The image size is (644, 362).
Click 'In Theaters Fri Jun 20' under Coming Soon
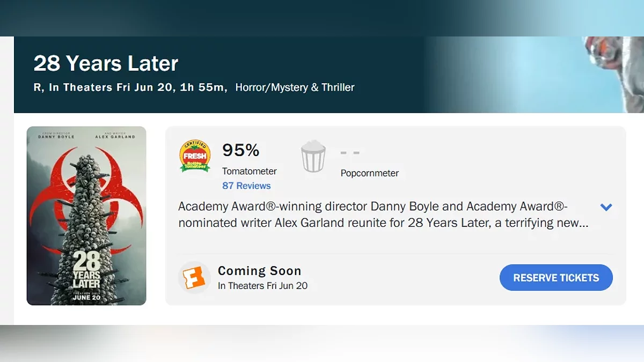263,286
